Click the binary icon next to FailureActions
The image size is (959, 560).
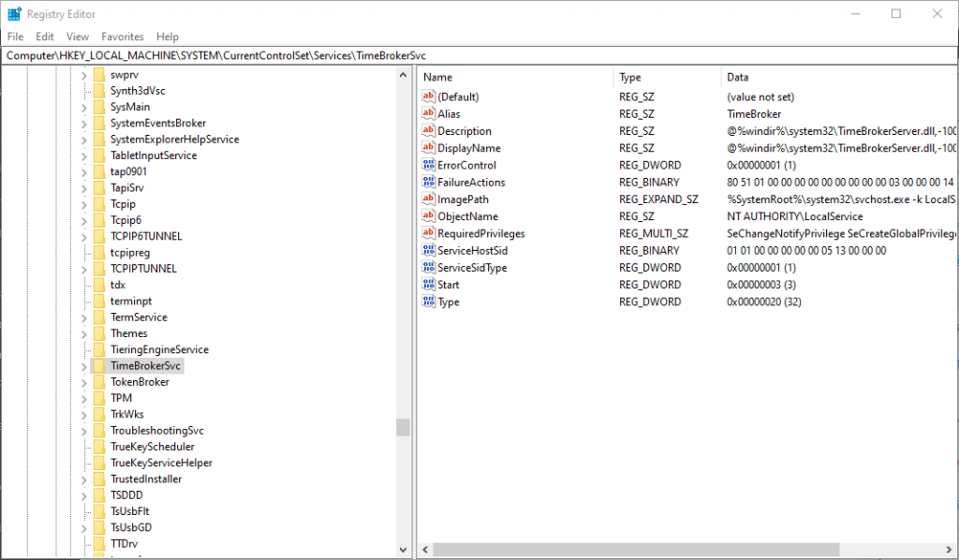(428, 182)
